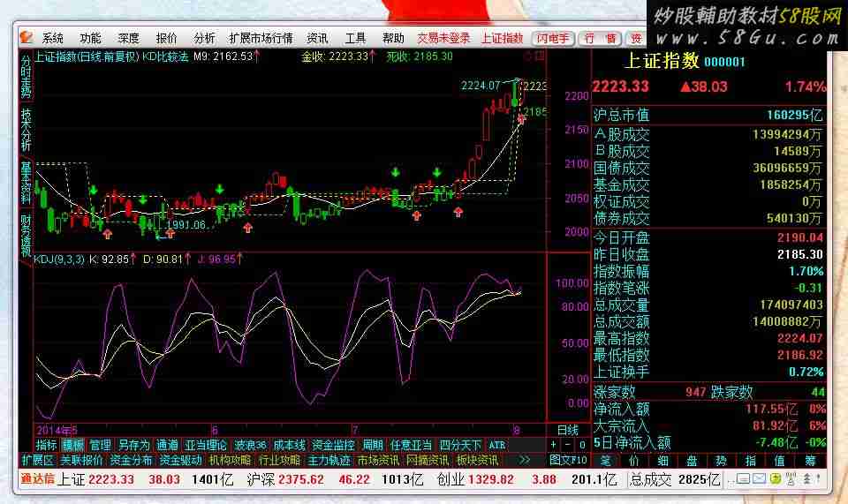
Task: Click the minus zoom button beside ATR
Action: tap(568, 445)
